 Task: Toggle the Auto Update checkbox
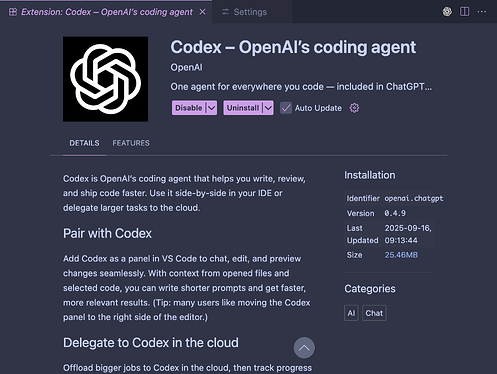[x=286, y=108]
